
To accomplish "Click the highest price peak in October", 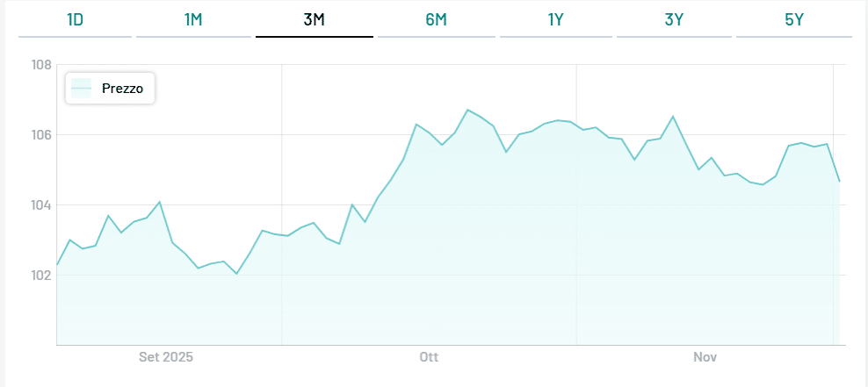I will click(x=467, y=110).
